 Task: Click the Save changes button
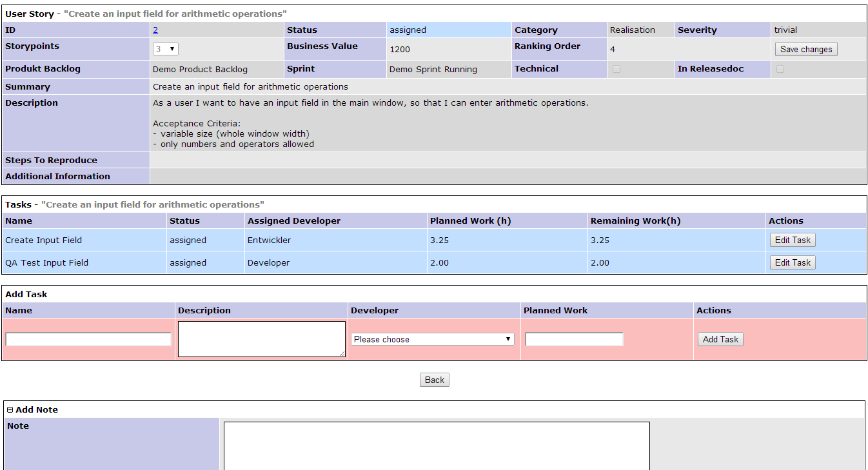coord(805,48)
